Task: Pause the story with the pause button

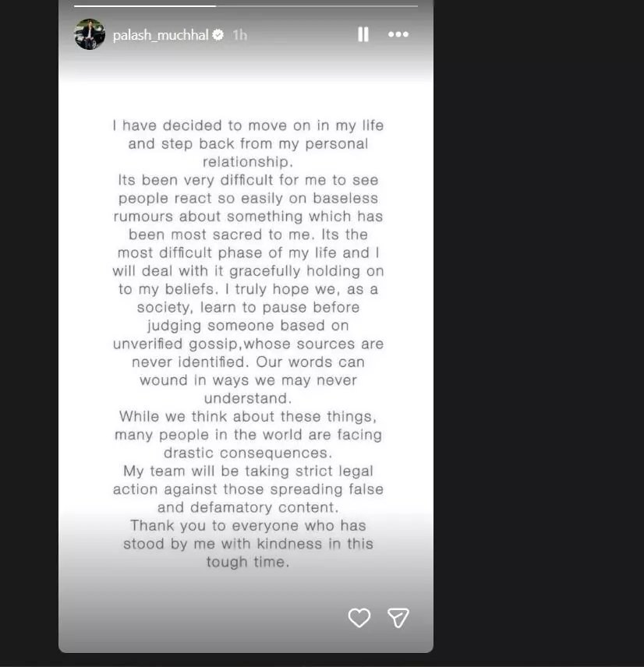Action: (363, 34)
